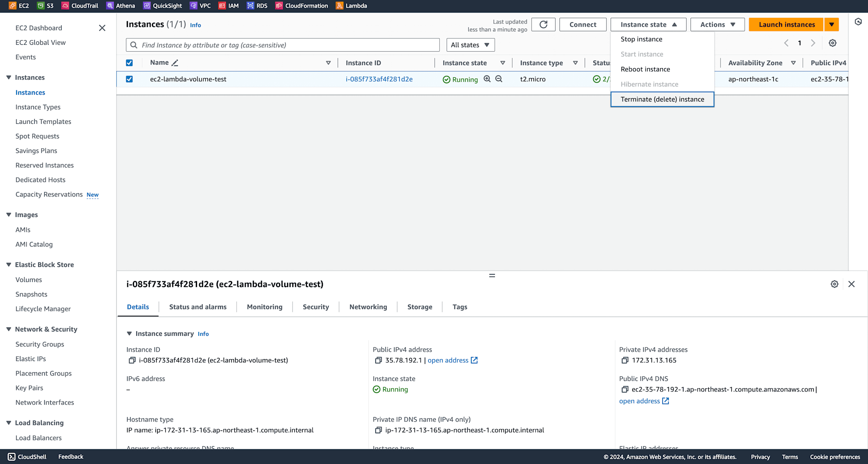Copy the private IPv4 address 172.31.13.165
The height and width of the screenshot is (464, 868).
click(625, 360)
